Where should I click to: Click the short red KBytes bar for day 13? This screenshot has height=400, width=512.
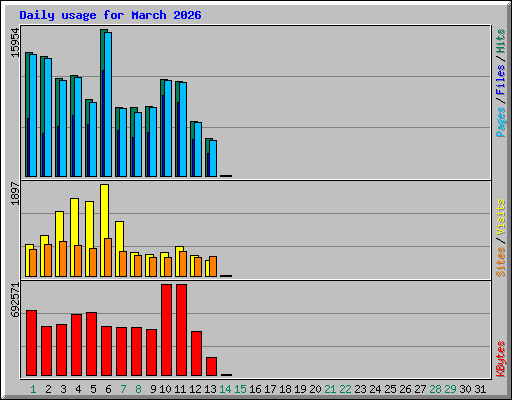click(x=211, y=366)
